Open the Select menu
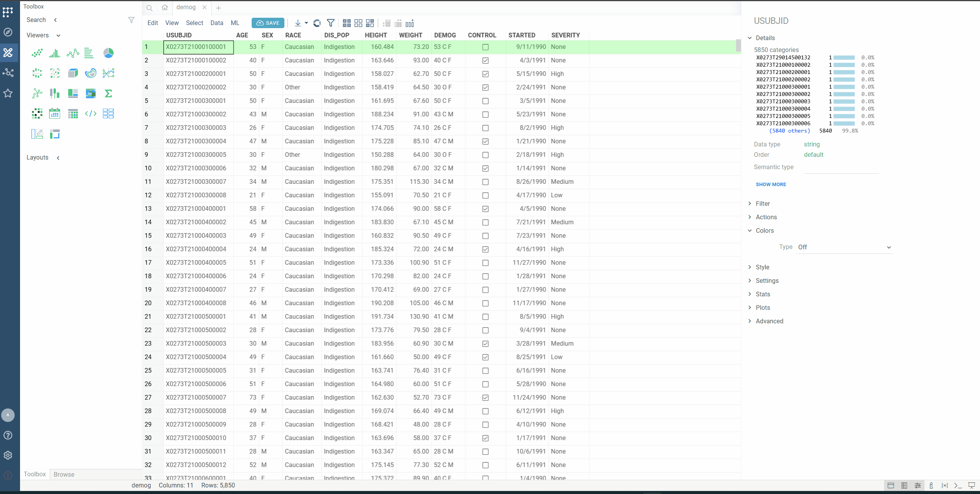 pos(194,23)
